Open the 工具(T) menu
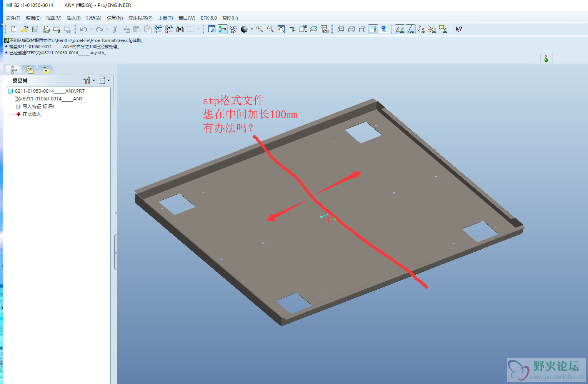588x384 pixels. (x=165, y=18)
